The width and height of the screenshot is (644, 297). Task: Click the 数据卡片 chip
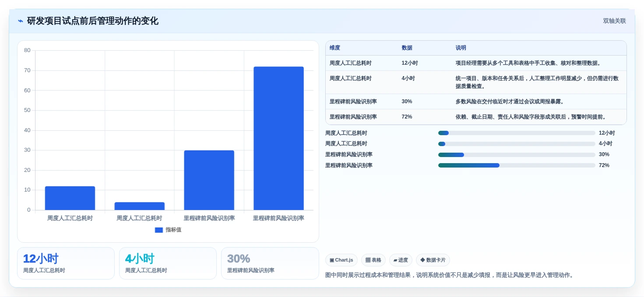433,260
